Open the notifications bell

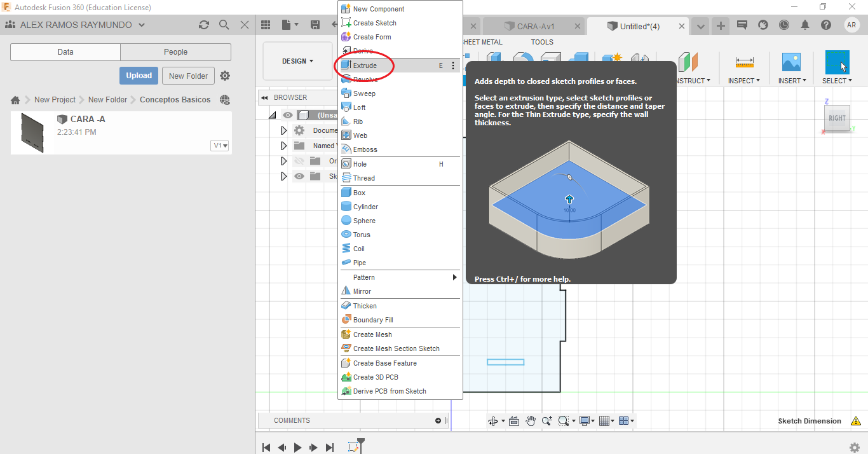[x=805, y=25]
